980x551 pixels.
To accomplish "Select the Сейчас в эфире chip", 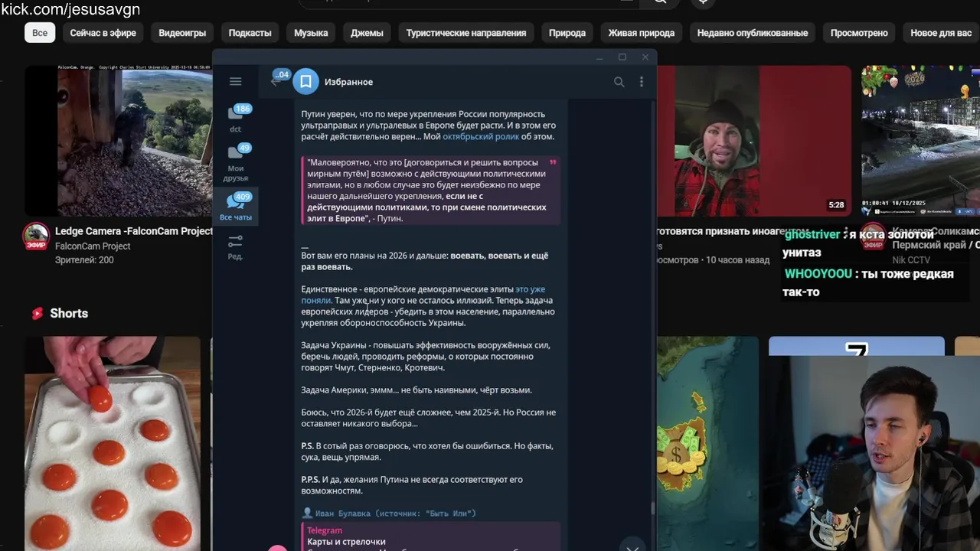I will pyautogui.click(x=103, y=33).
